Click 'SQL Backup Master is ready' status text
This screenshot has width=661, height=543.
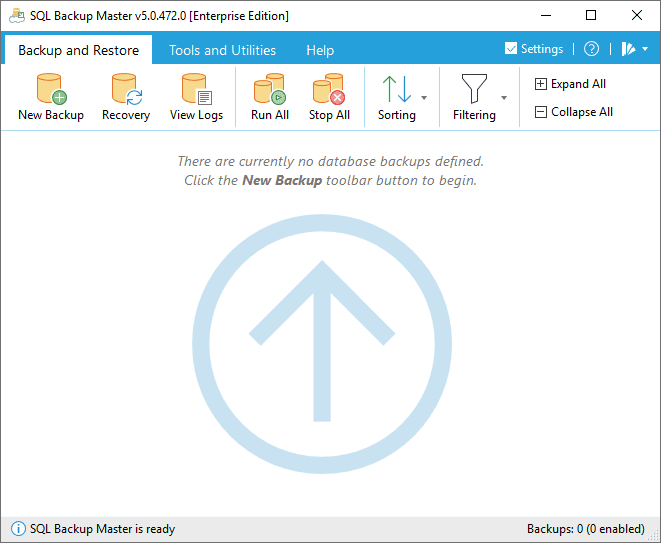(102, 529)
